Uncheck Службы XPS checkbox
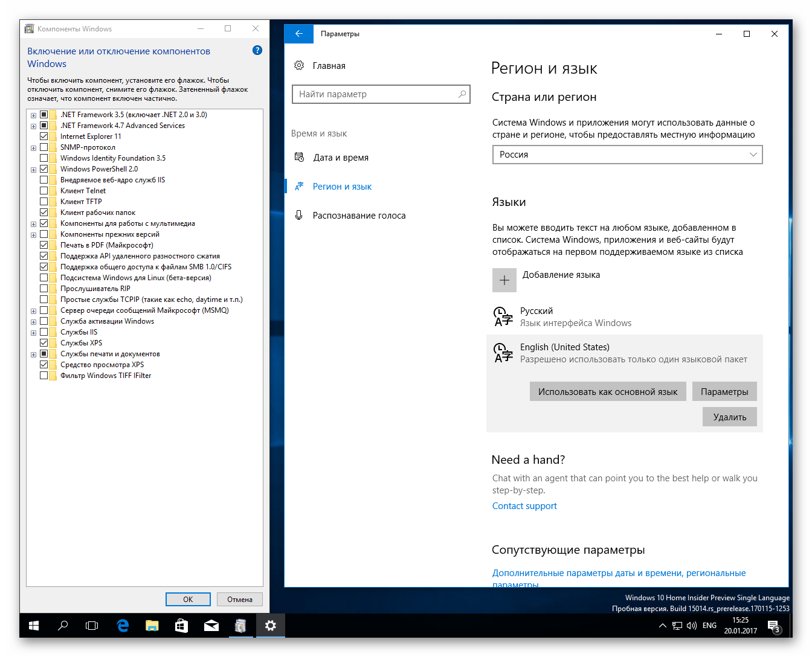 pos(43,343)
